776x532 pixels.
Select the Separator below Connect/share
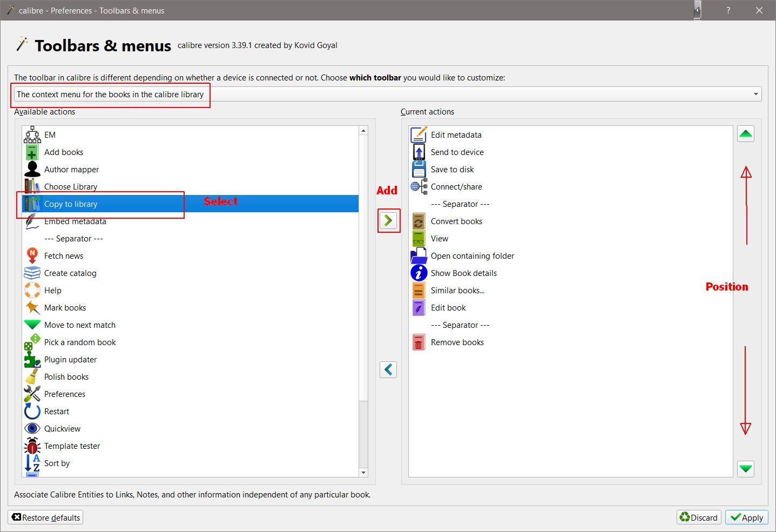point(571,204)
